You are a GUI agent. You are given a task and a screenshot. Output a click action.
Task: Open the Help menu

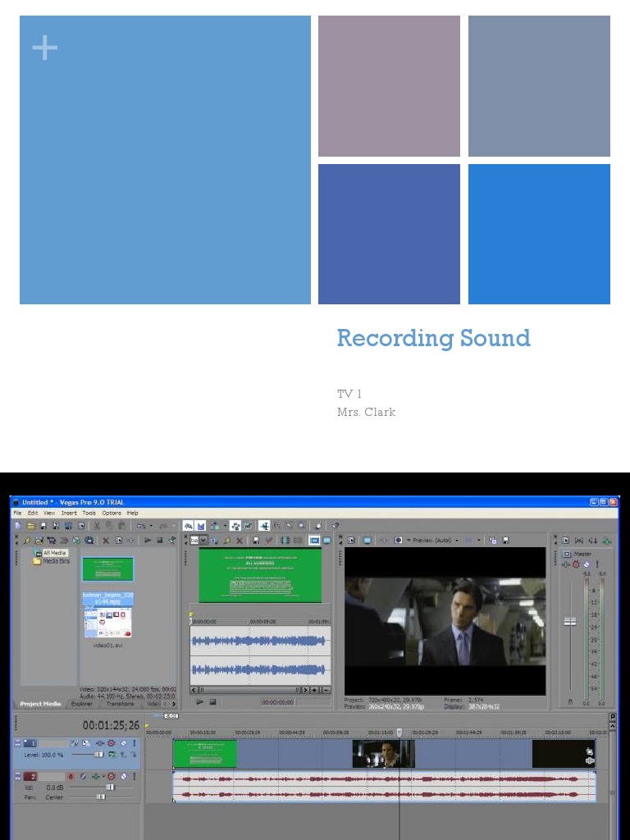point(132,513)
